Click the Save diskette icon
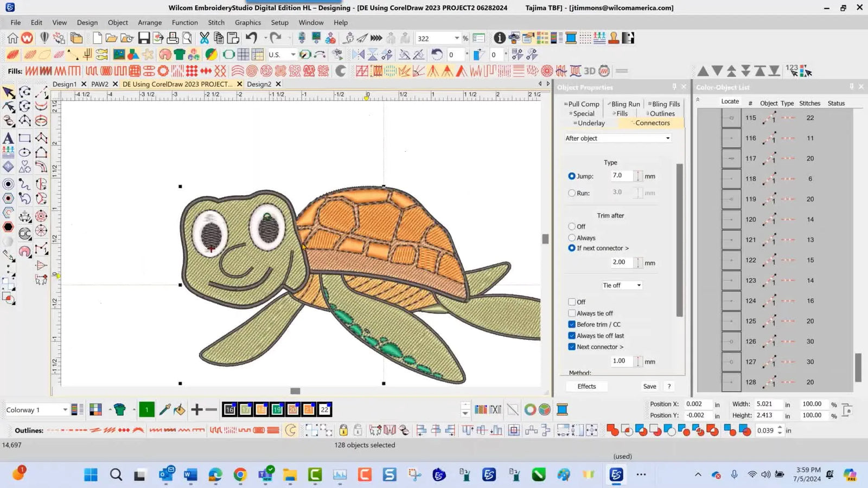 144,38
